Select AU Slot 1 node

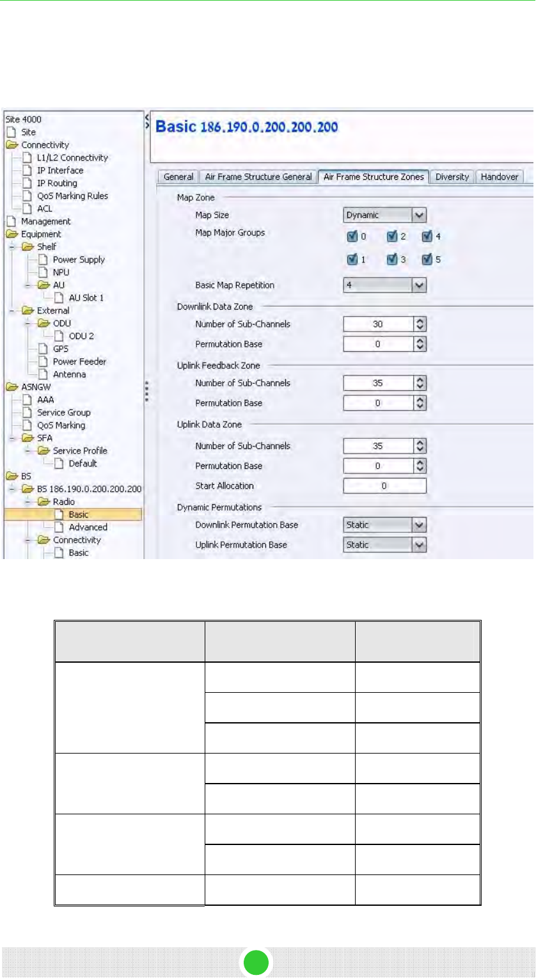[x=86, y=298]
